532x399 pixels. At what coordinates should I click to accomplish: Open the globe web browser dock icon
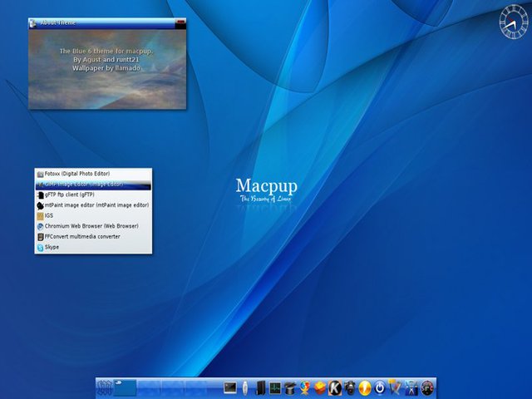tap(305, 388)
